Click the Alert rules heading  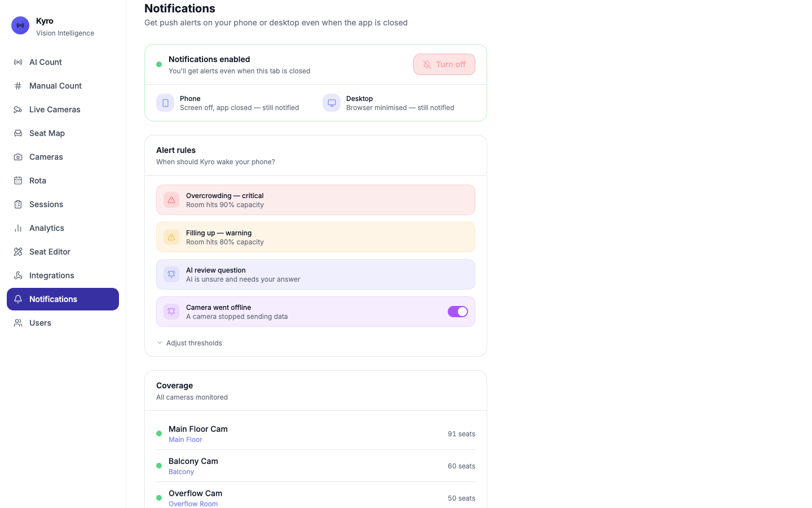pyautogui.click(x=176, y=150)
